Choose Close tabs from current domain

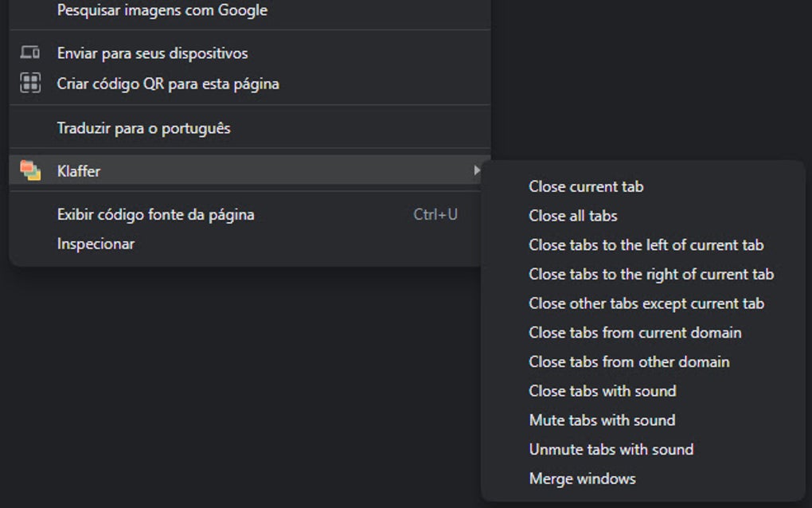[634, 333]
